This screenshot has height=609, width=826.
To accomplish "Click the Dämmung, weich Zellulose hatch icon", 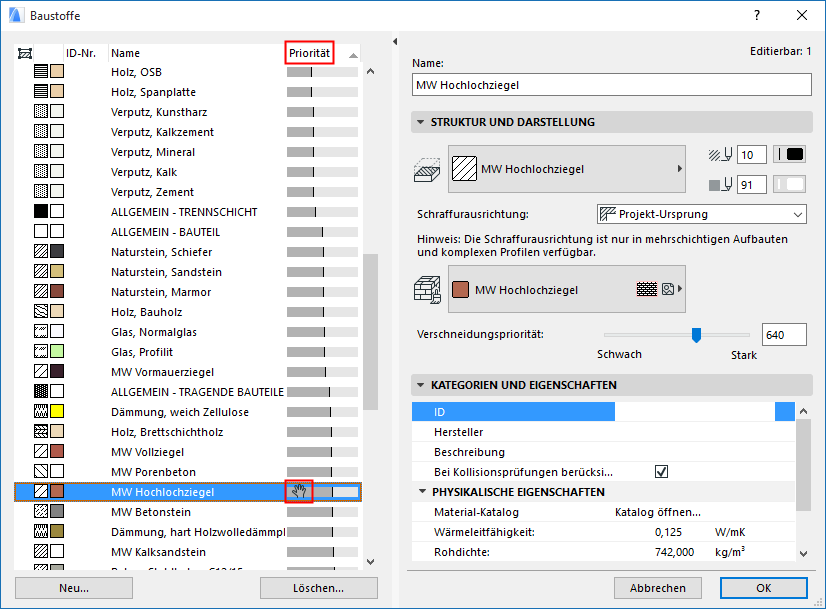I will point(41,411).
